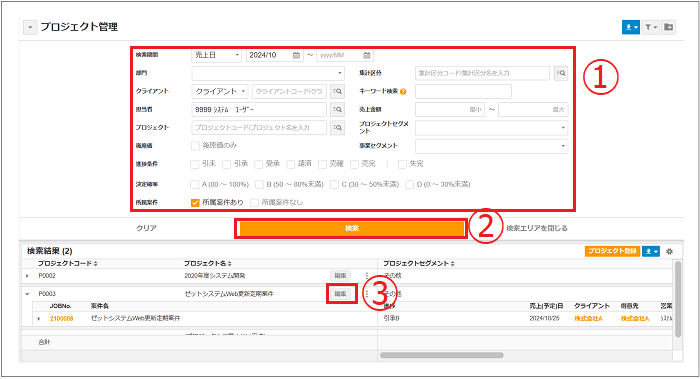This screenshot has width=700, height=379.
Task: Focus the 担当者 field showing 9999
Action: pos(259,109)
